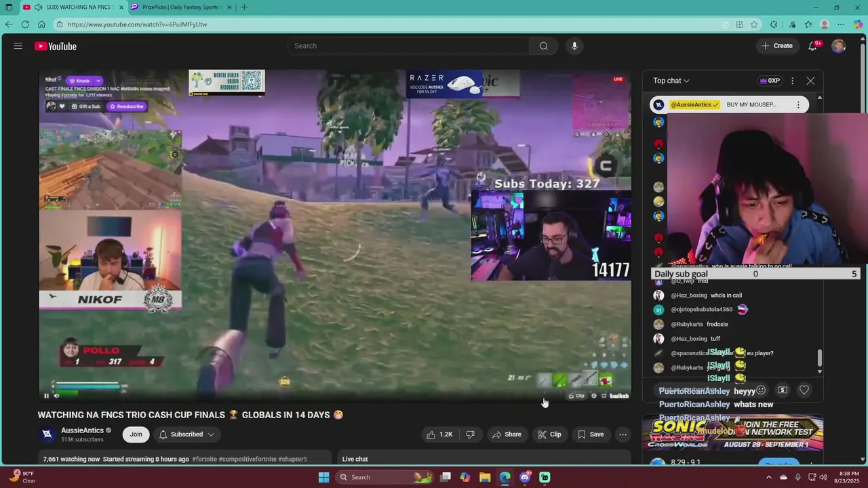Open Discord from the taskbar
The width and height of the screenshot is (868, 488).
(x=525, y=477)
